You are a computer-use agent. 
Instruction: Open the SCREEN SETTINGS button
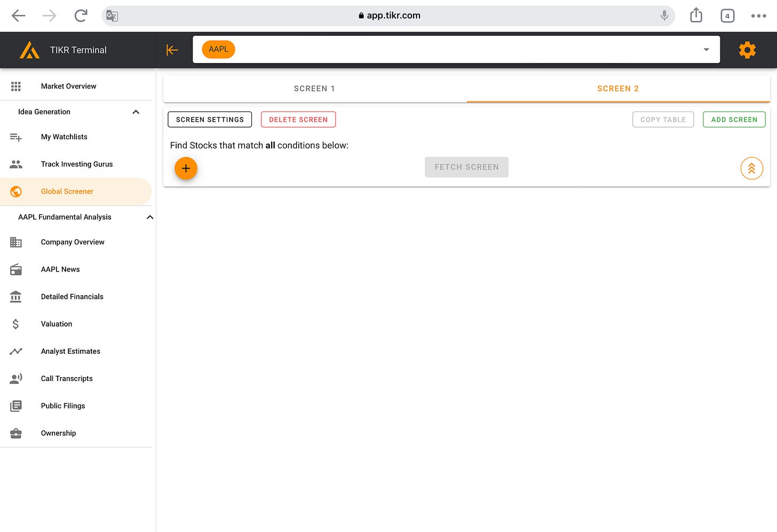(210, 120)
